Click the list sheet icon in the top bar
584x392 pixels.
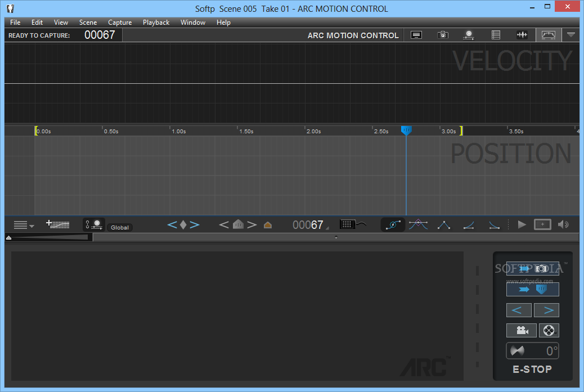(x=496, y=35)
